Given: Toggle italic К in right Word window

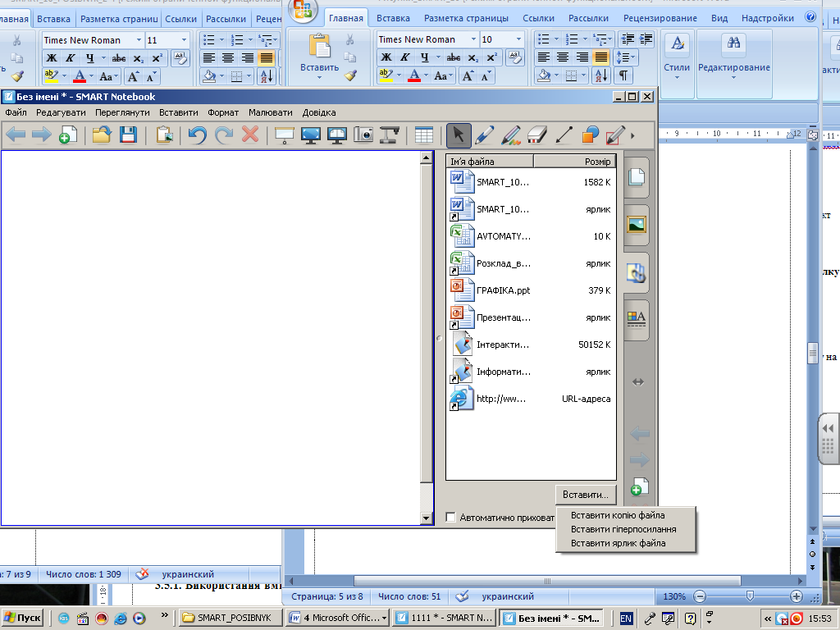Looking at the screenshot, I should 405,57.
